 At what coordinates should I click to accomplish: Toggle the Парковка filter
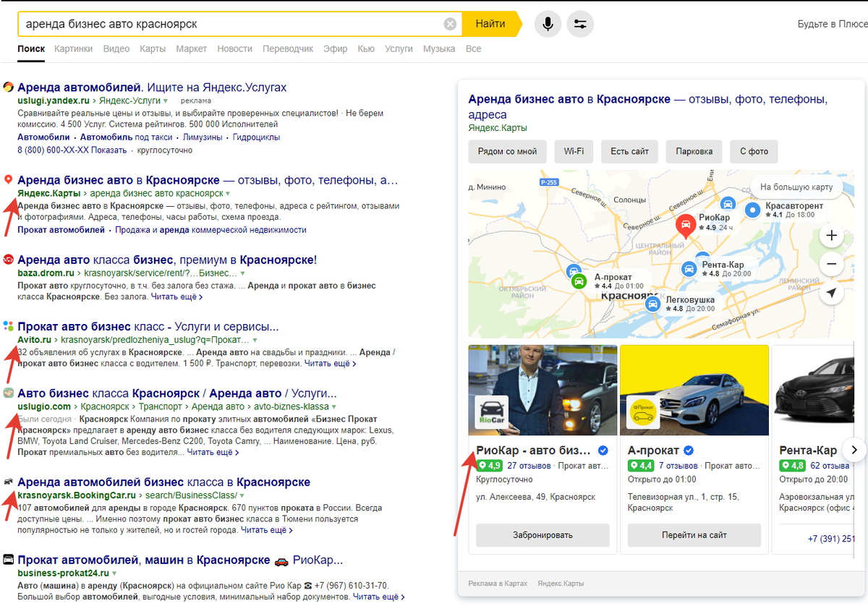(694, 152)
